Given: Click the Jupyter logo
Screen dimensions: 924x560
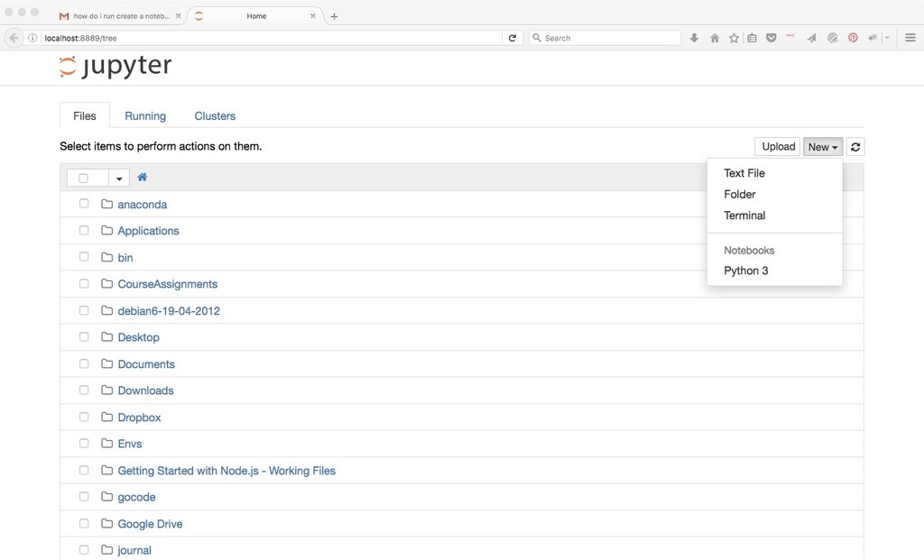Looking at the screenshot, I should point(115,66).
